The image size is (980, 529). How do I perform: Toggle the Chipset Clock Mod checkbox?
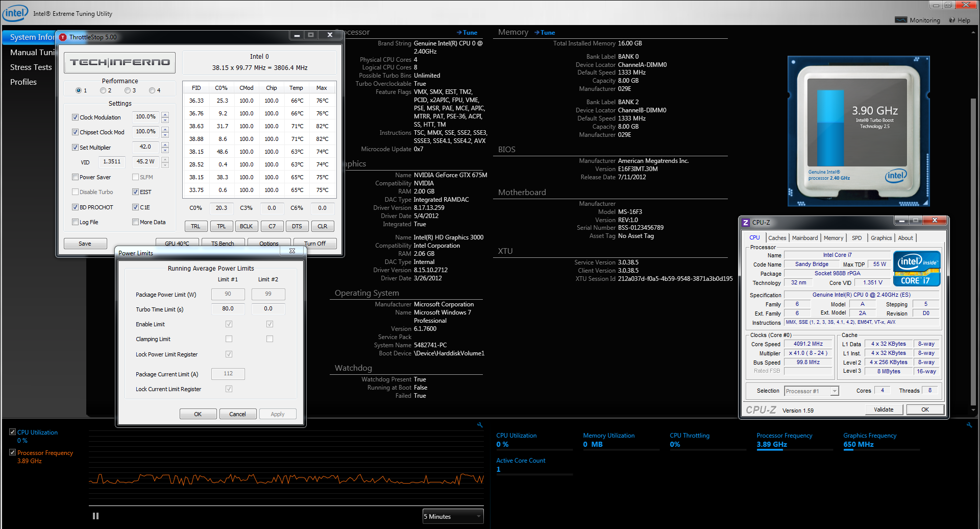(75, 132)
